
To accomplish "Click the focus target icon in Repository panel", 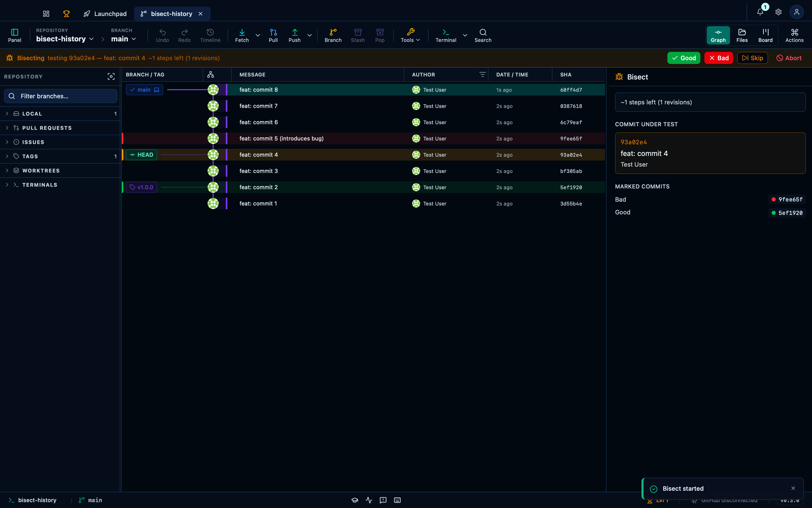I will coord(111,77).
